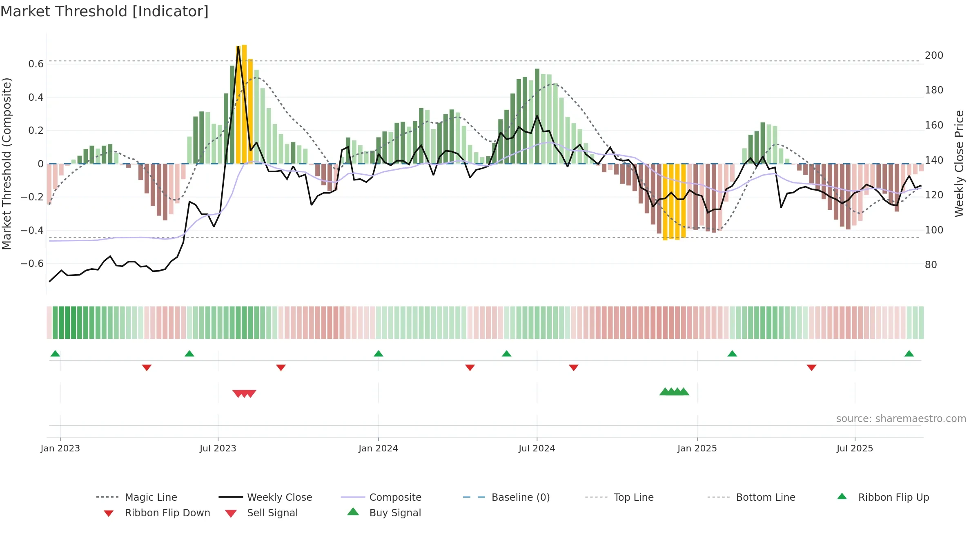Click the last ribbon flip up marker after Jul 2025

(909, 353)
